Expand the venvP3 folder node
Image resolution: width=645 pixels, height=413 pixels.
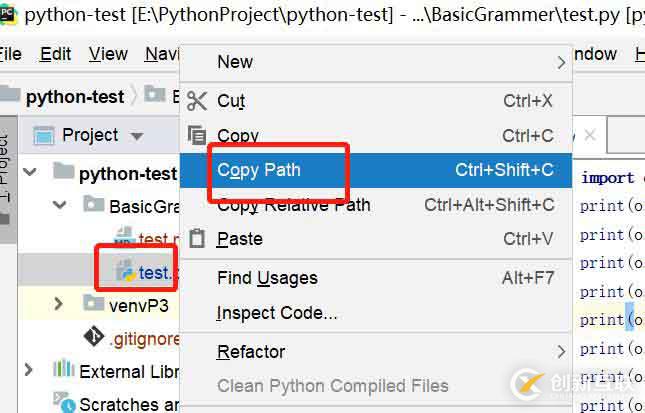[59, 303]
